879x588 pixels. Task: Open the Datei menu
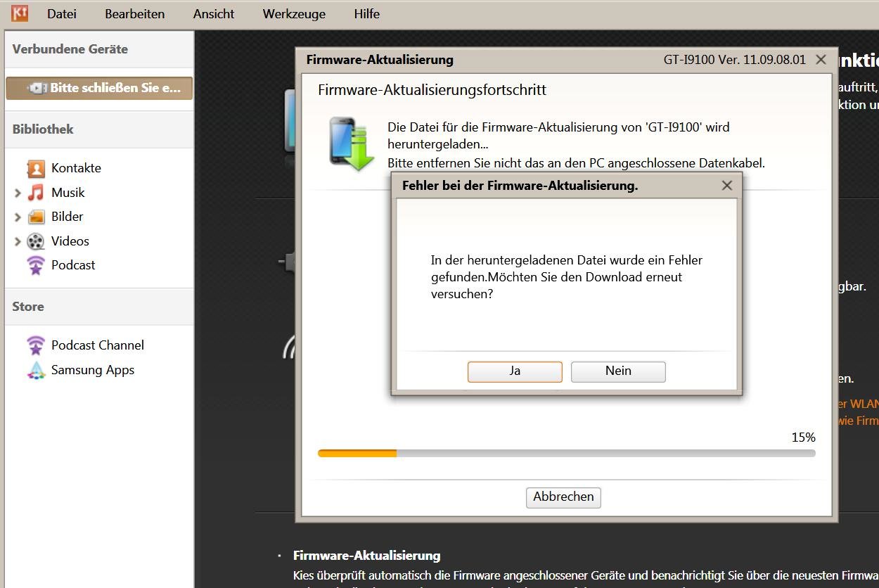[62, 14]
